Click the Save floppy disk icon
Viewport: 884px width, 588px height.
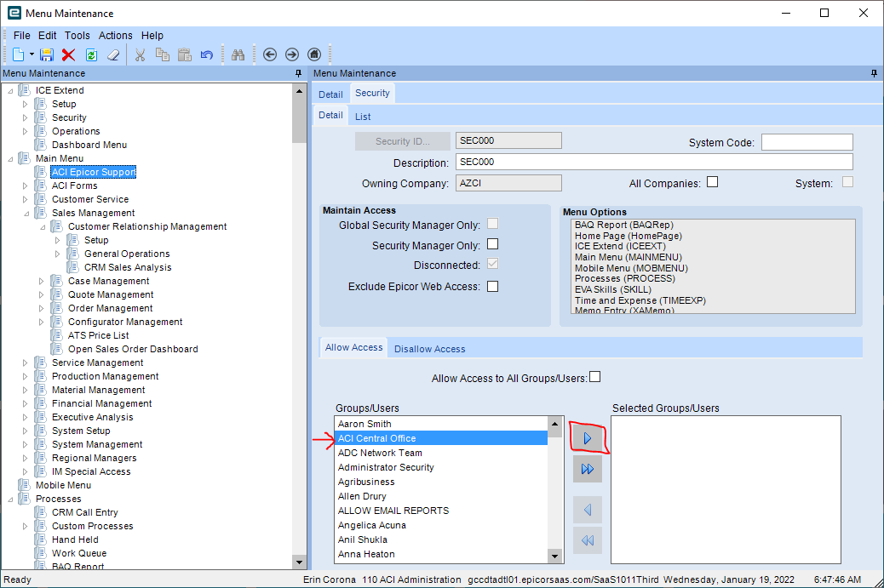(x=47, y=54)
